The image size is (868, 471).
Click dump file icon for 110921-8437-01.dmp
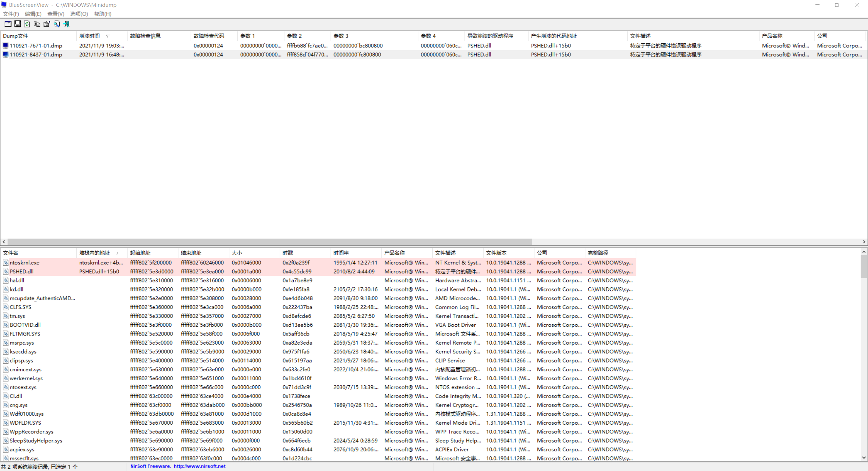[5, 54]
